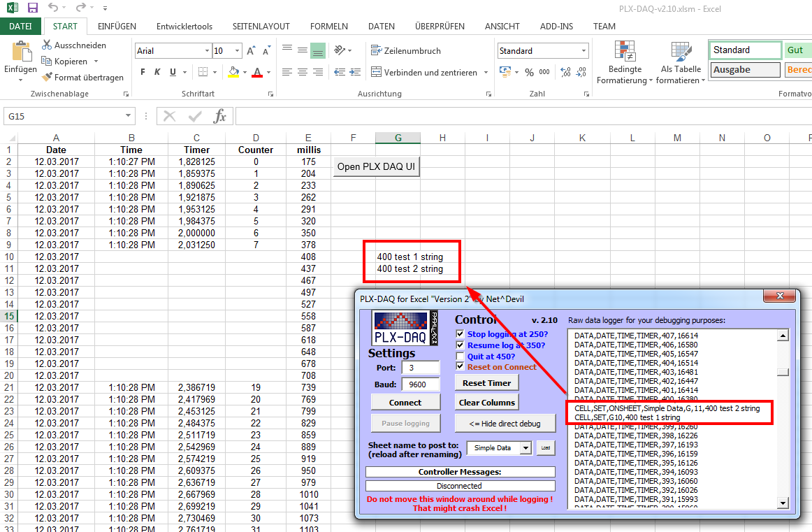Click Format übertragen paintbrush icon
Image resolution: width=812 pixels, height=532 pixels.
[47, 77]
